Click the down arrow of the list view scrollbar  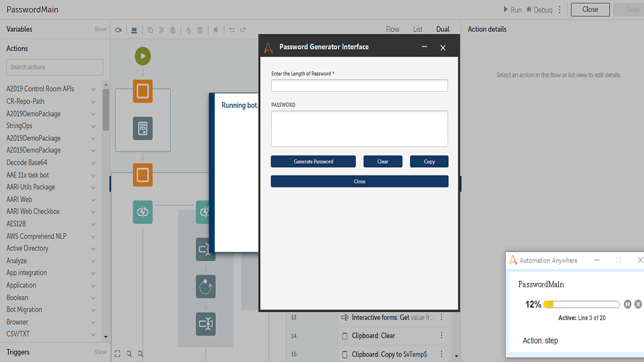click(x=456, y=356)
